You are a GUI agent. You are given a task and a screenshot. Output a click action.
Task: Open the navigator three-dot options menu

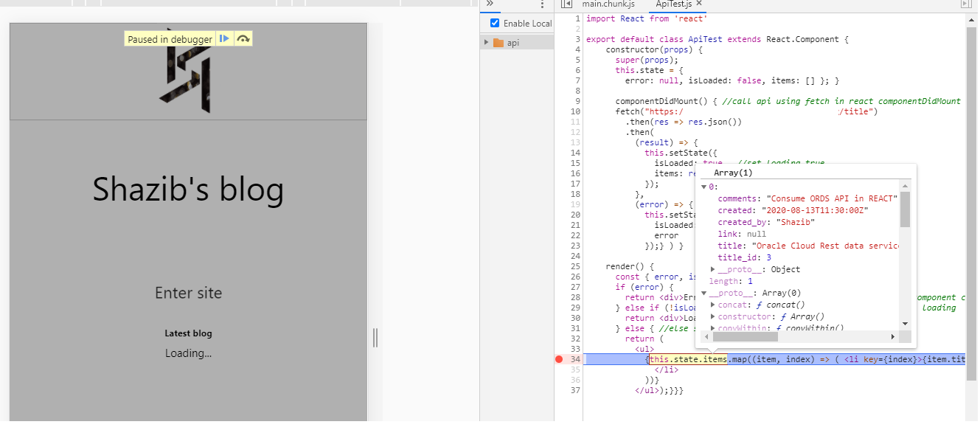[x=542, y=4]
